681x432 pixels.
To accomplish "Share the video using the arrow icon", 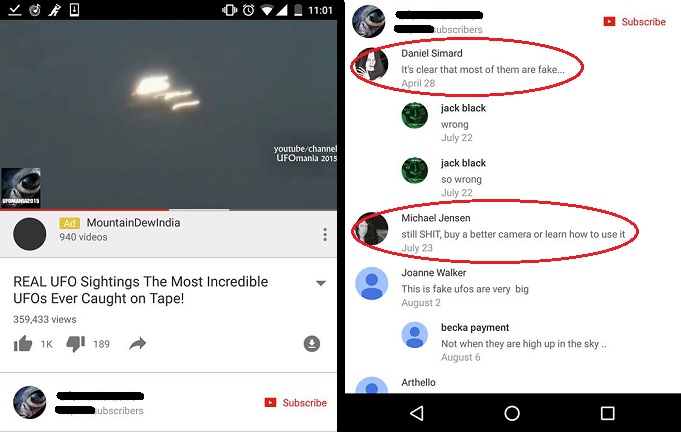I will tap(138, 344).
